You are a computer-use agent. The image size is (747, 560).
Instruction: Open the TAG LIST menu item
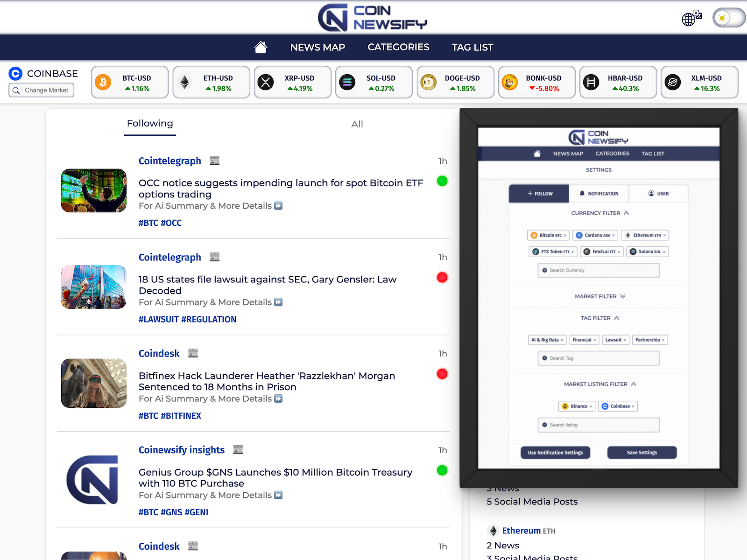point(472,47)
